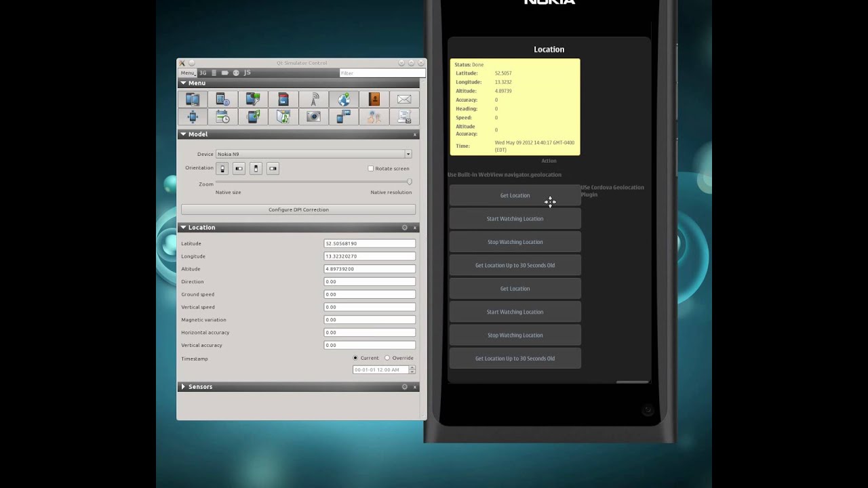Screen dimensions: 868x488
Task: Open the phone-with-music-note menu icon
Action: click(253, 117)
